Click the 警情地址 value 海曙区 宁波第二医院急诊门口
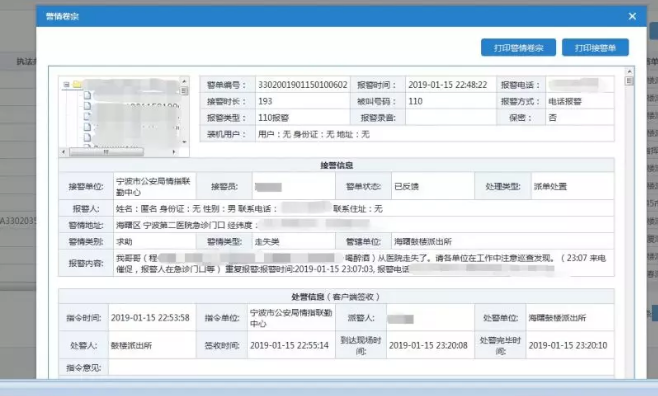The width and height of the screenshot is (658, 396). (x=170, y=225)
